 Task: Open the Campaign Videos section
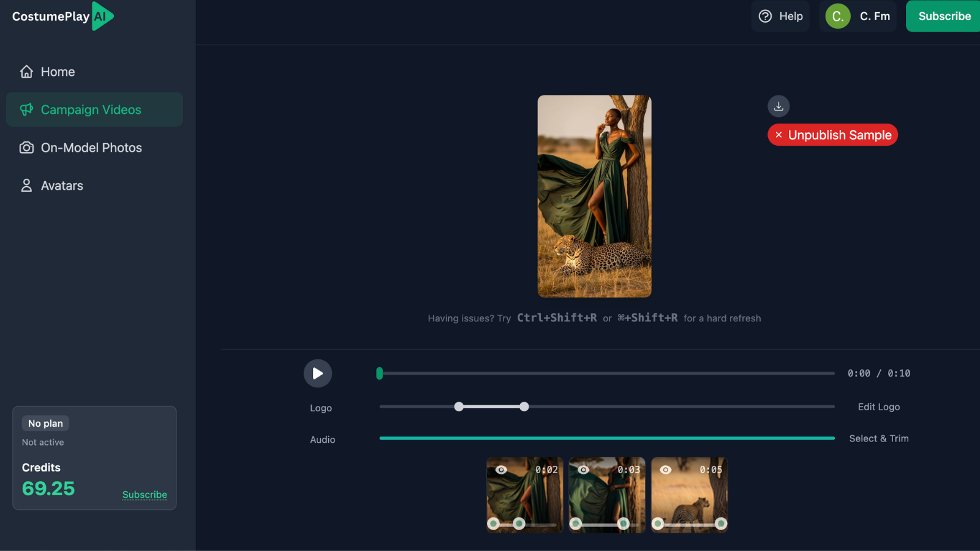tap(91, 110)
